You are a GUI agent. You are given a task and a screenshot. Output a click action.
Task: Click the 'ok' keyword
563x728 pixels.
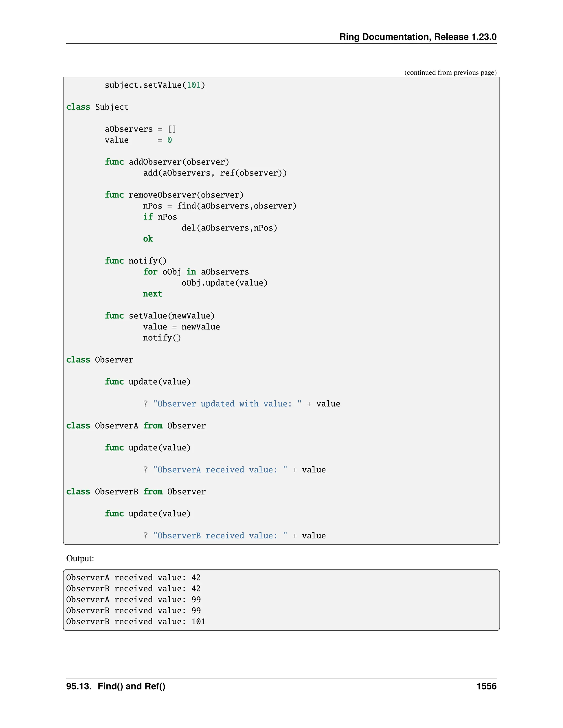(148, 239)
